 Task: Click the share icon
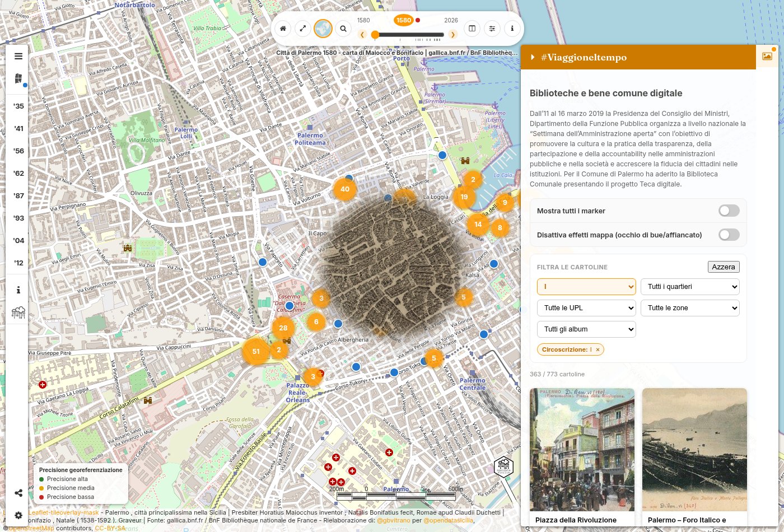click(18, 493)
